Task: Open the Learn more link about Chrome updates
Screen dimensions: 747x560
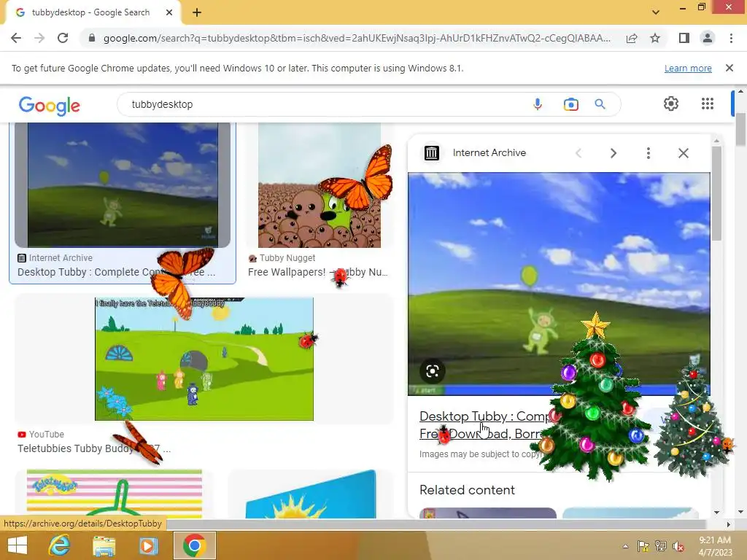Action: (x=688, y=68)
